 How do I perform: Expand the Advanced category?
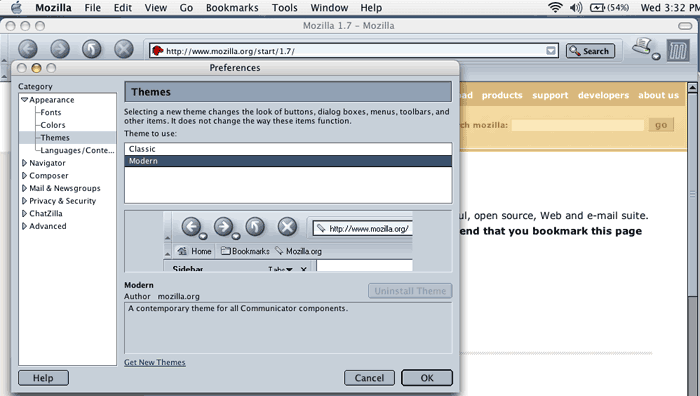[x=24, y=226]
